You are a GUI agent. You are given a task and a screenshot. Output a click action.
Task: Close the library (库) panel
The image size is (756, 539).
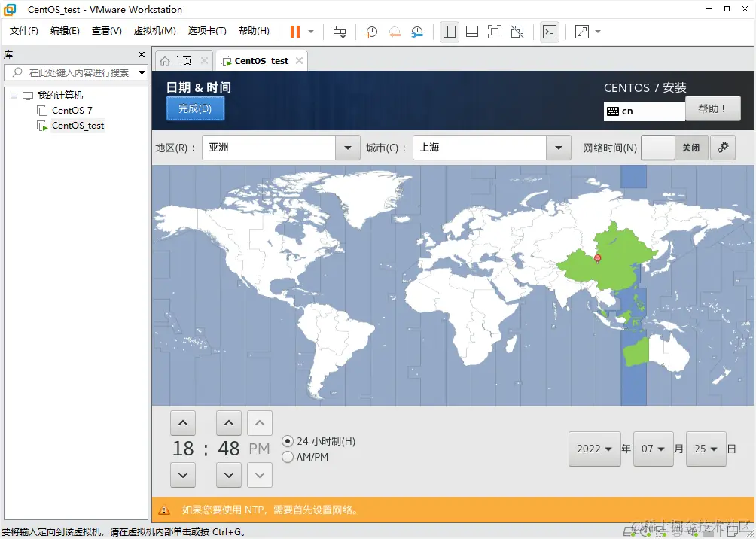coord(142,54)
